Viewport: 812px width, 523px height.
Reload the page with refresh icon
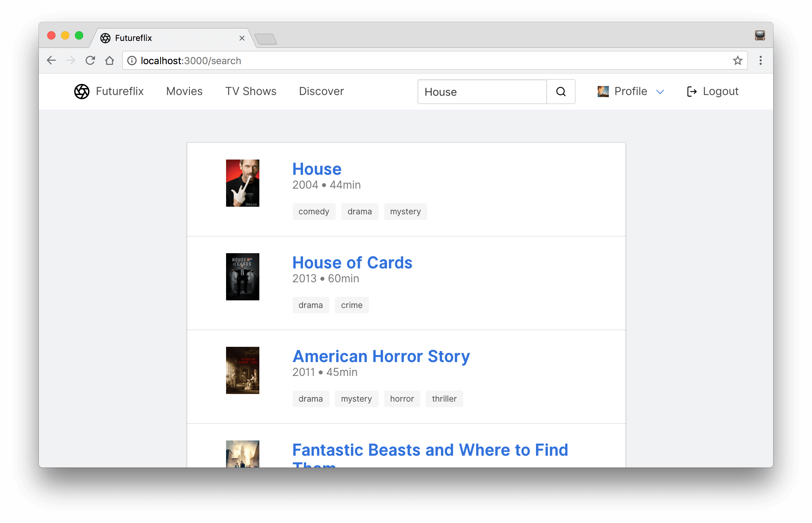pyautogui.click(x=90, y=61)
